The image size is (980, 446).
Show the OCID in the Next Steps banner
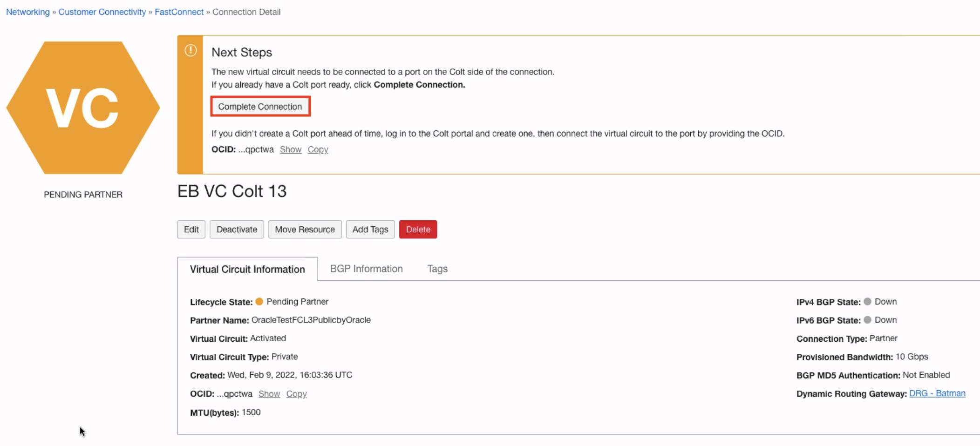point(290,149)
